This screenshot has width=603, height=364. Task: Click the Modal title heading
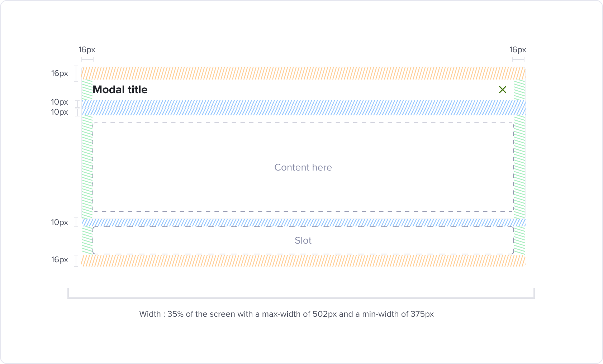[120, 90]
